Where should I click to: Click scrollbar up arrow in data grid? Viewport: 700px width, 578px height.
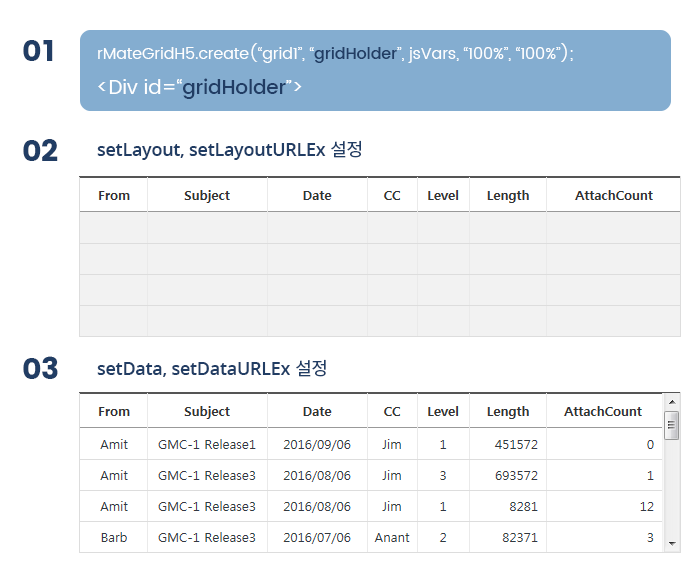tap(672, 402)
